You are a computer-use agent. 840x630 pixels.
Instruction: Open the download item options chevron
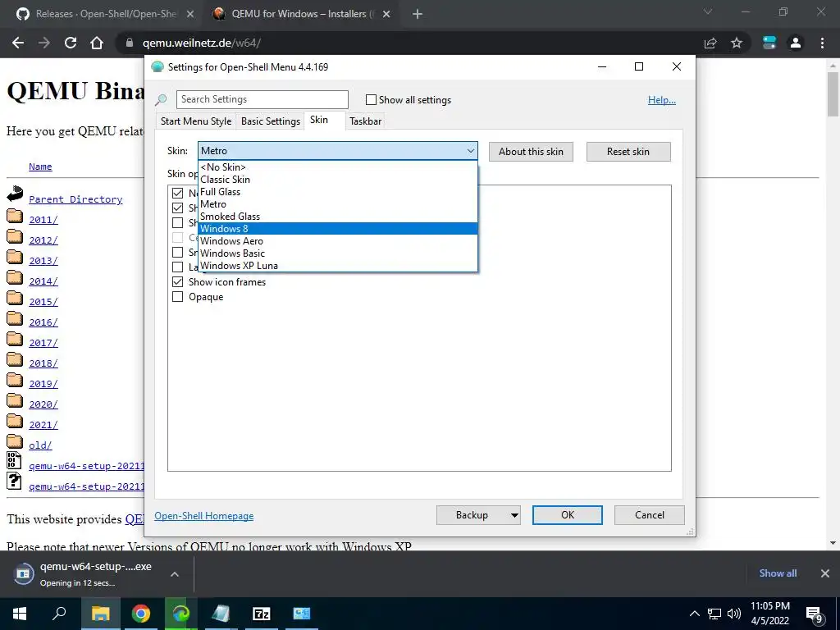click(x=175, y=574)
